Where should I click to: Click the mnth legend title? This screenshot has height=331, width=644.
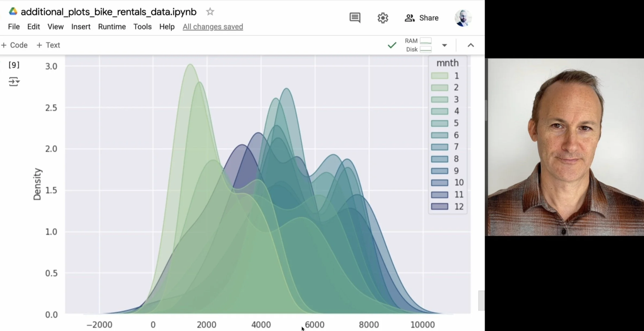448,63
